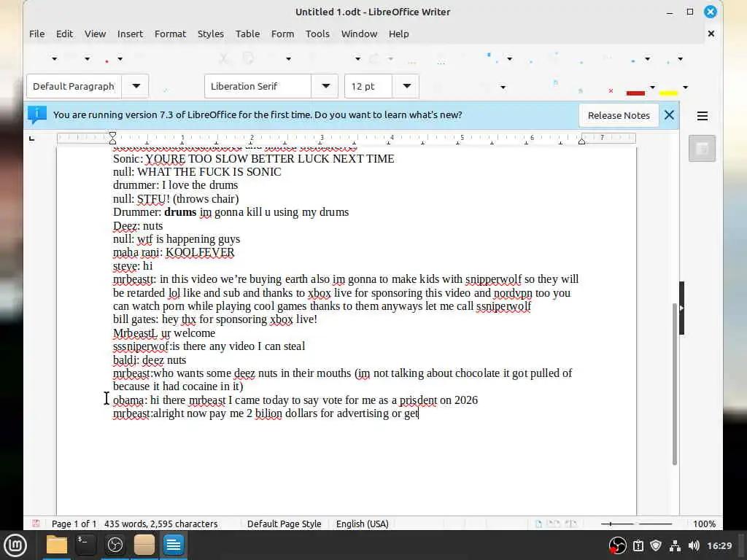Screen dimensions: 747x560
Task: Click into the Liberation Serif font field
Action: [258, 86]
